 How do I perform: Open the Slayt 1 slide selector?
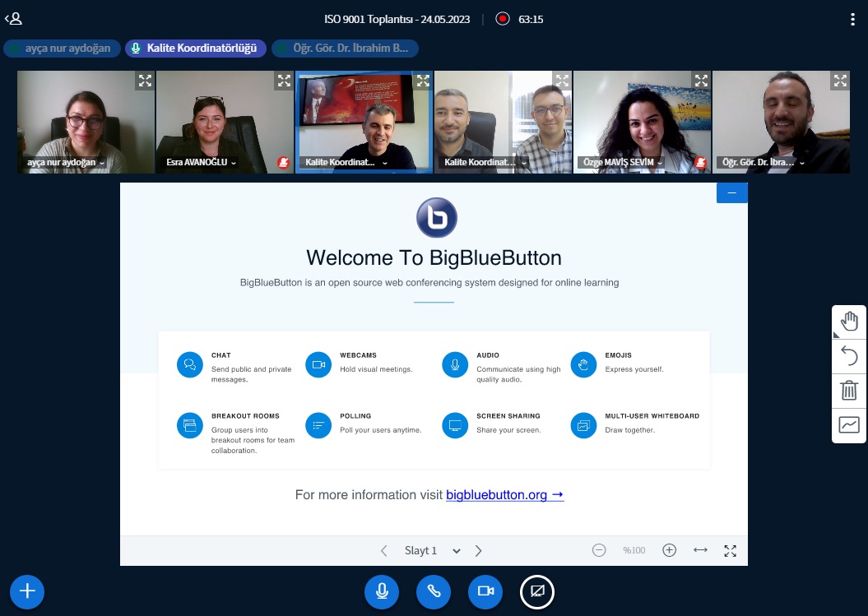[432, 551]
